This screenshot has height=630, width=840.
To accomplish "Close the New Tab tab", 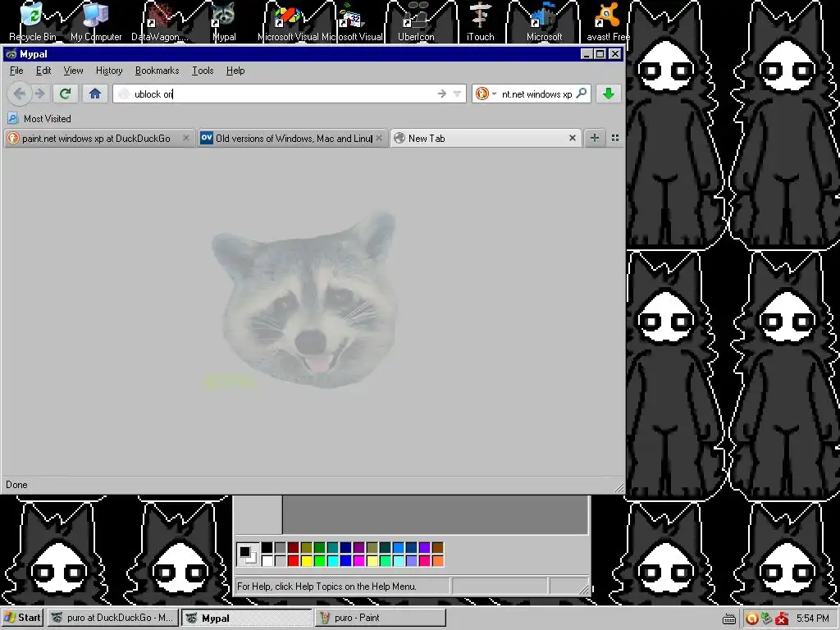I will [x=572, y=138].
